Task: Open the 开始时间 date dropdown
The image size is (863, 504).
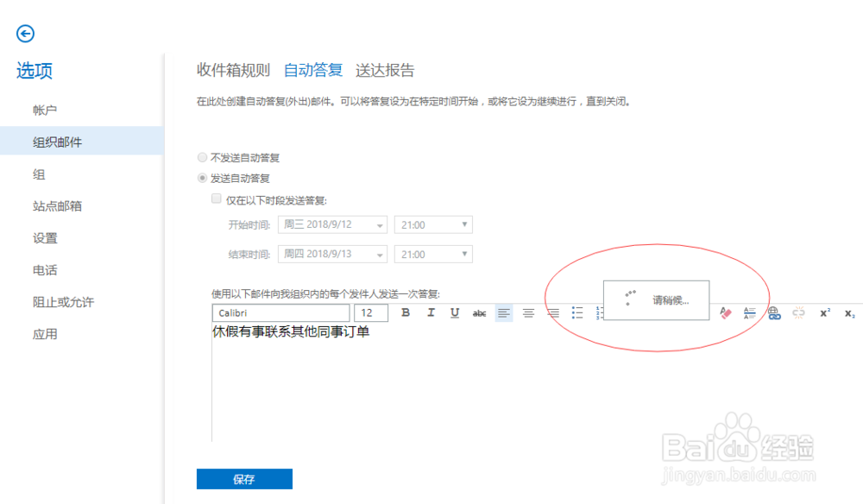Action: tap(381, 224)
